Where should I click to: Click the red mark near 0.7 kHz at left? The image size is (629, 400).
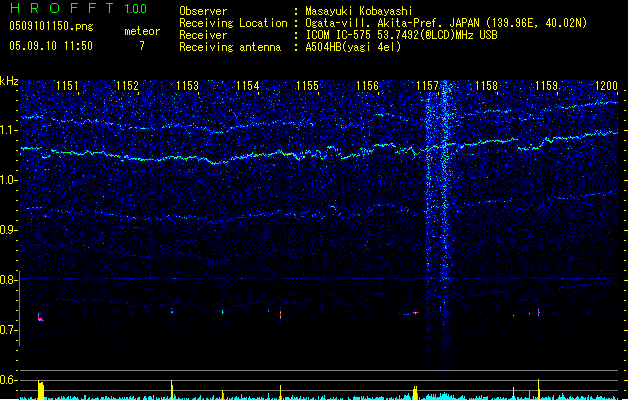[40, 317]
